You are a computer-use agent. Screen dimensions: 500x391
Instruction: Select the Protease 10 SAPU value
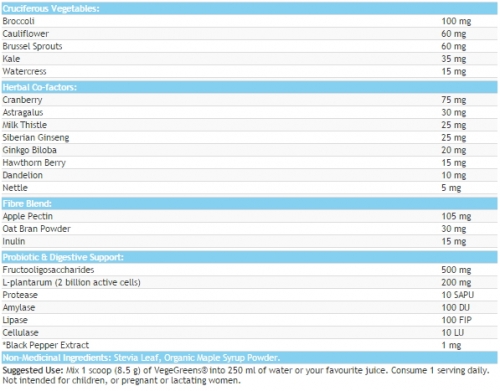click(x=458, y=295)
